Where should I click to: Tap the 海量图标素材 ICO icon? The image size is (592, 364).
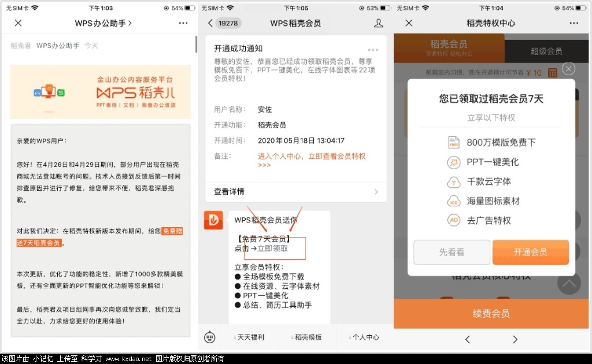[454, 202]
